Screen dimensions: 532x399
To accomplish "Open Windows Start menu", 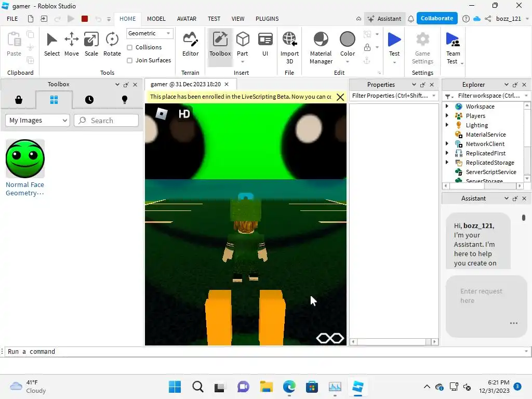I will point(175,387).
